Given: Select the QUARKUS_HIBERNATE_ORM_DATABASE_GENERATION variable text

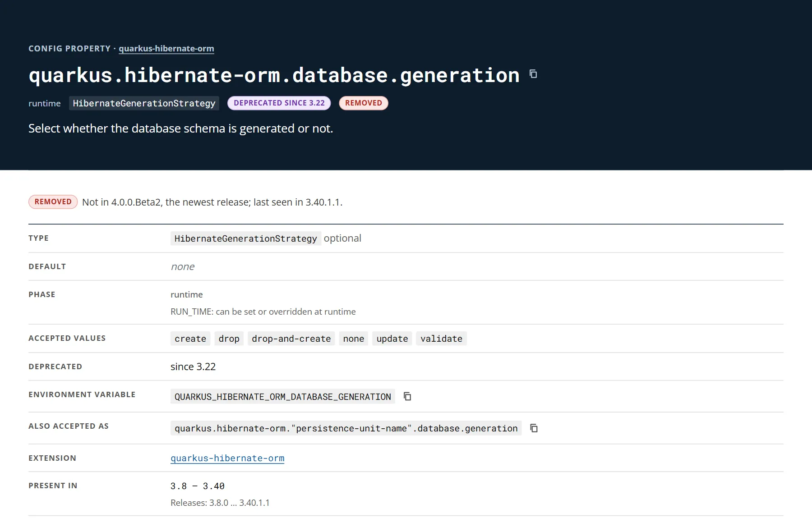Looking at the screenshot, I should click(283, 397).
